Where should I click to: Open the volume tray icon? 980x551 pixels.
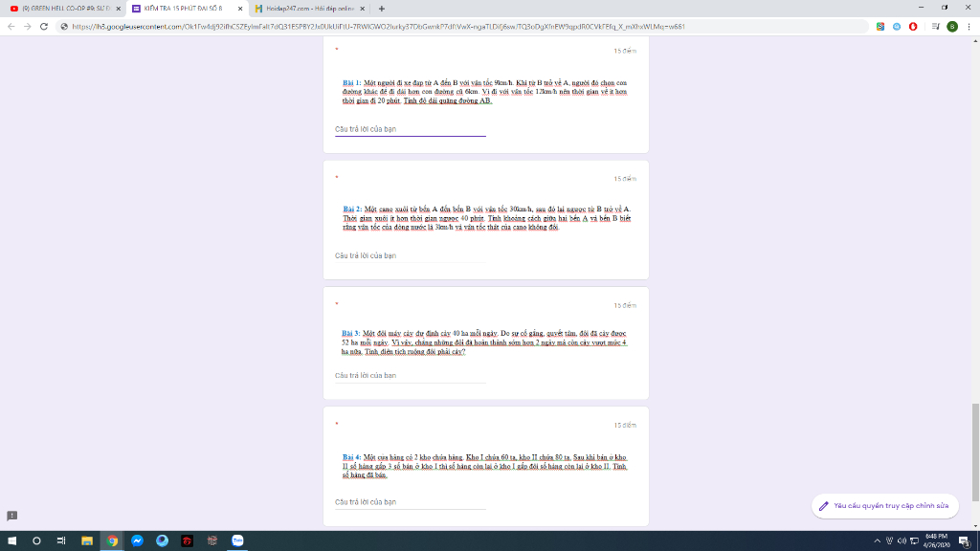click(902, 541)
